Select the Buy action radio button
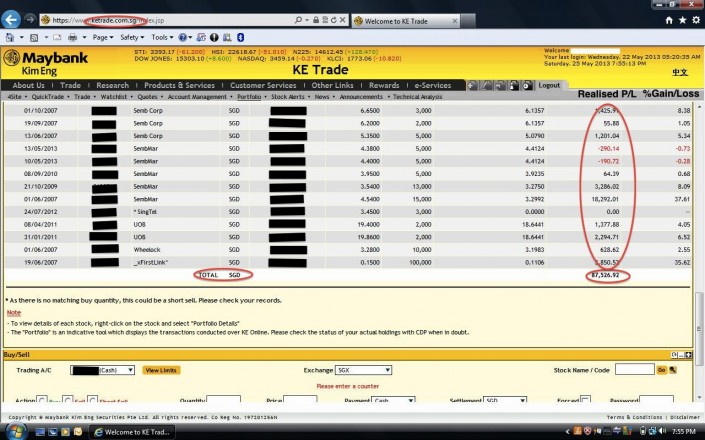This screenshot has width=705, height=440. tap(41, 400)
